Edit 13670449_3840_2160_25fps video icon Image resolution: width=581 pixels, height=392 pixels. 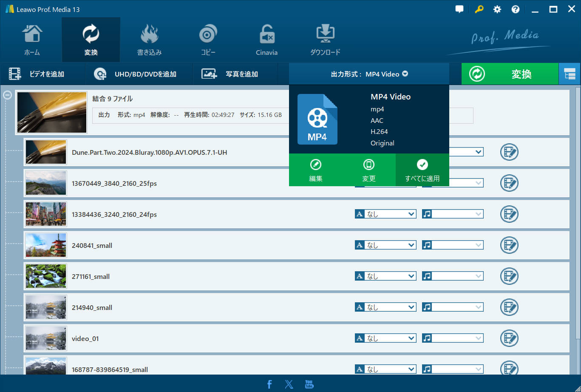click(509, 183)
